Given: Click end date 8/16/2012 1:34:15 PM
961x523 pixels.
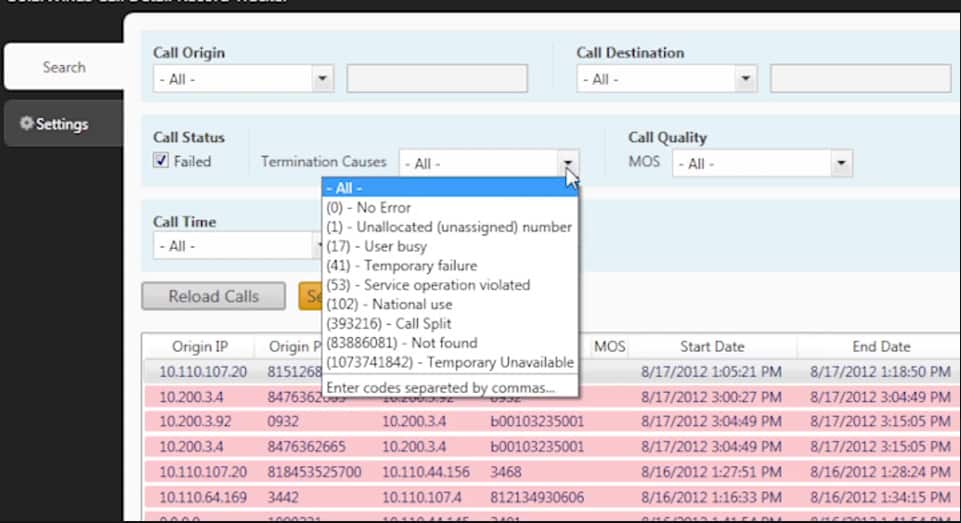Looking at the screenshot, I should [x=880, y=497].
